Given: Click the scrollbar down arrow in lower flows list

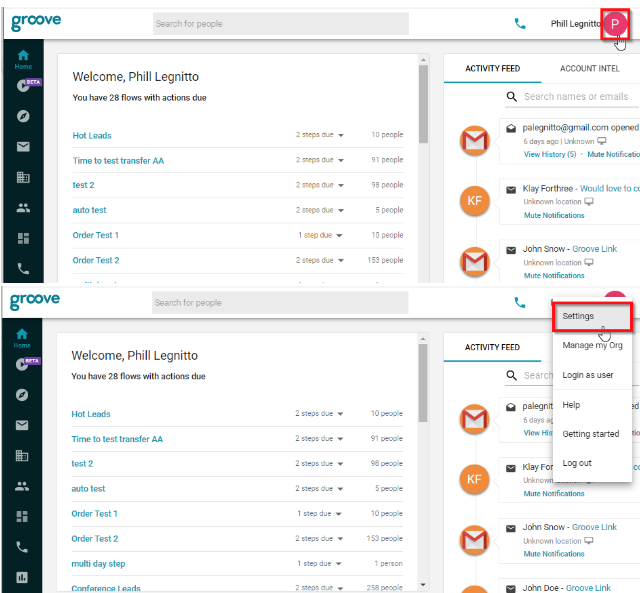Looking at the screenshot, I should tap(423, 585).
